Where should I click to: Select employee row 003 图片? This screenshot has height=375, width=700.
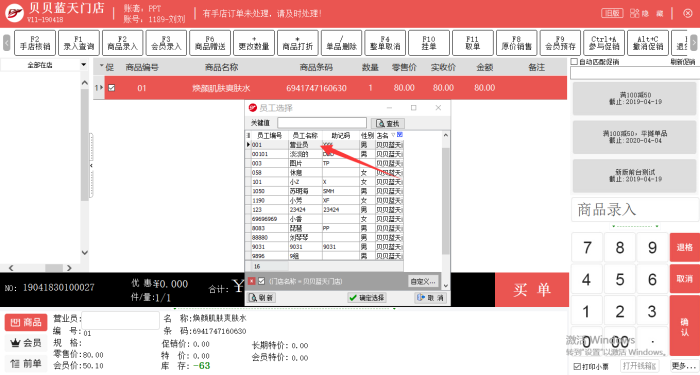click(325, 163)
